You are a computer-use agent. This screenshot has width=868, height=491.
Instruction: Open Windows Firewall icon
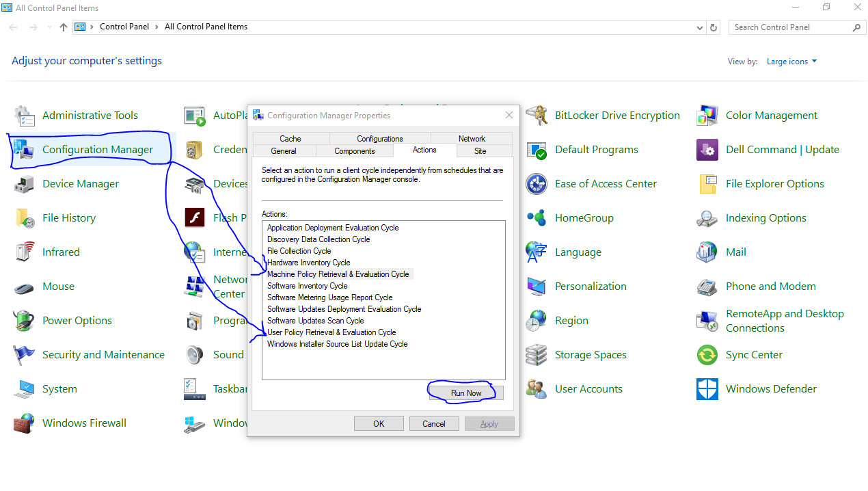[24, 423]
